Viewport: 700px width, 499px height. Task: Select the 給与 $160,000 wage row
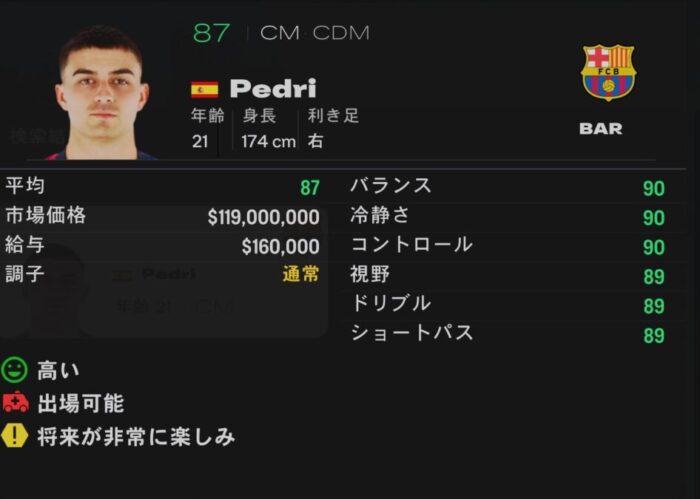click(x=162, y=246)
